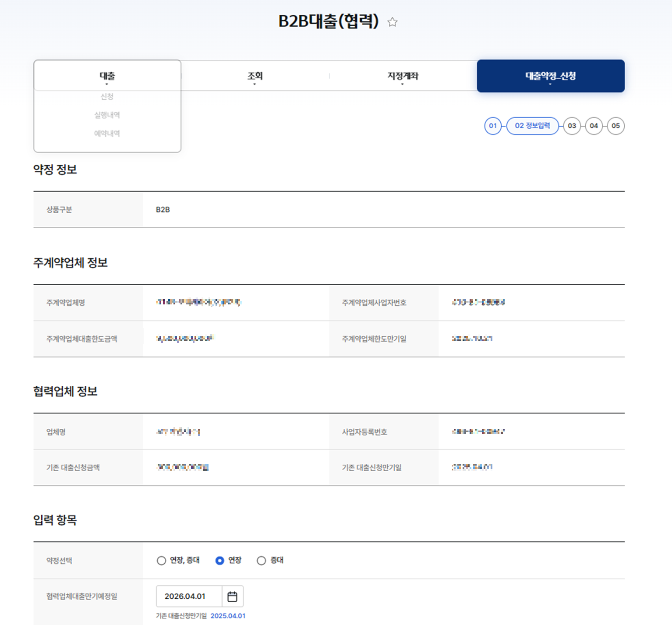The image size is (672, 625).
Task: Click the 업체명 label cell
Action: [88, 432]
